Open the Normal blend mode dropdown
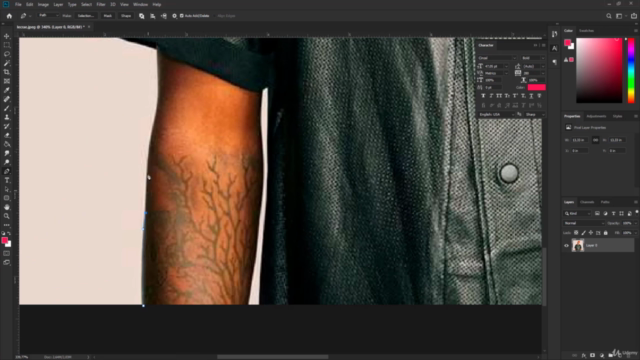The width and height of the screenshot is (640, 360). (584, 223)
